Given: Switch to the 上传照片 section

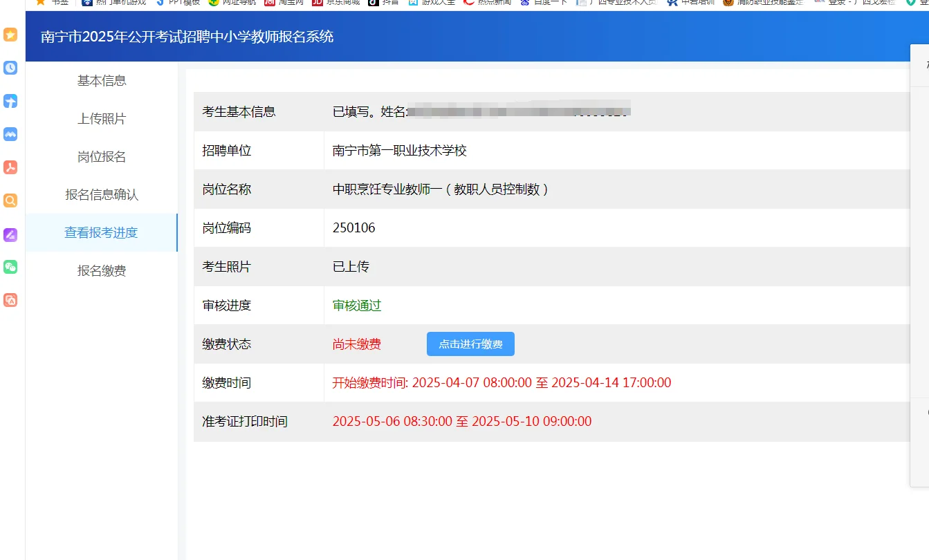Looking at the screenshot, I should coord(102,118).
